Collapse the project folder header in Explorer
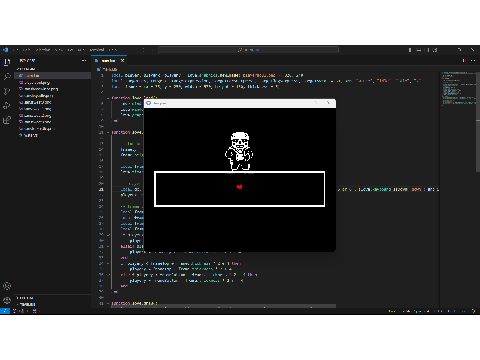The width and height of the screenshot is (480, 360). coord(53,69)
